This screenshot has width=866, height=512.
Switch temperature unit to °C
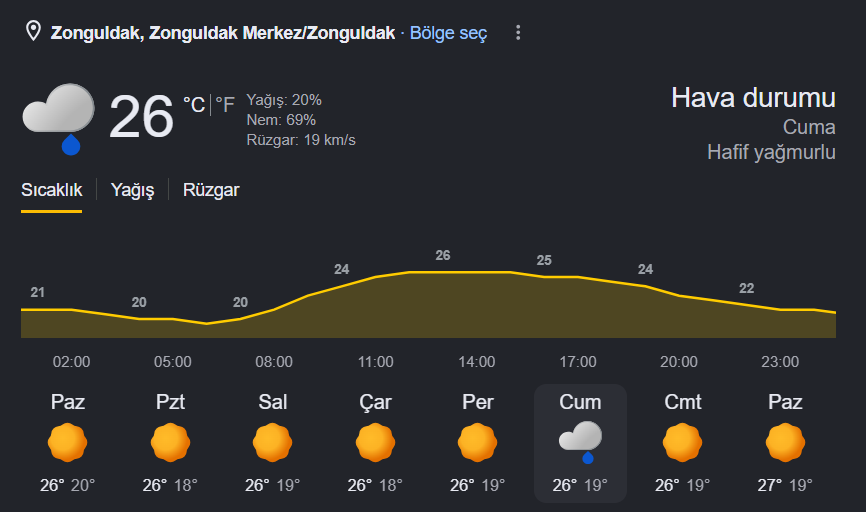(194, 104)
